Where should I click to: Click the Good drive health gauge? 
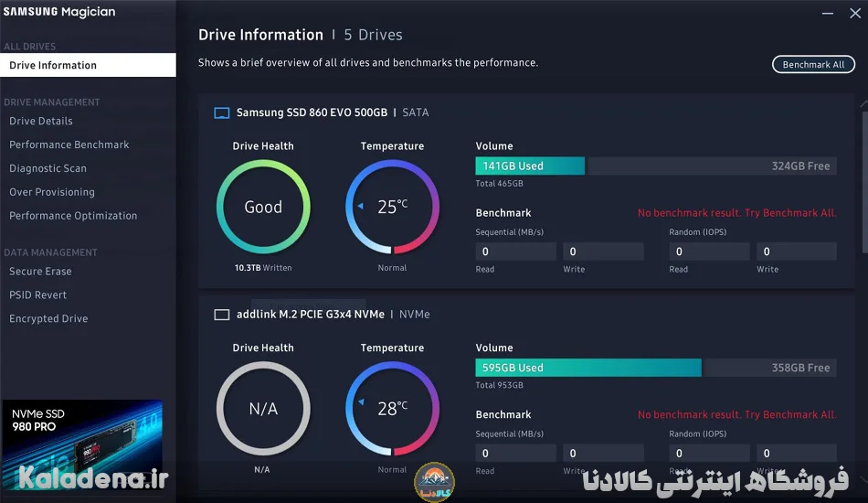coord(263,207)
